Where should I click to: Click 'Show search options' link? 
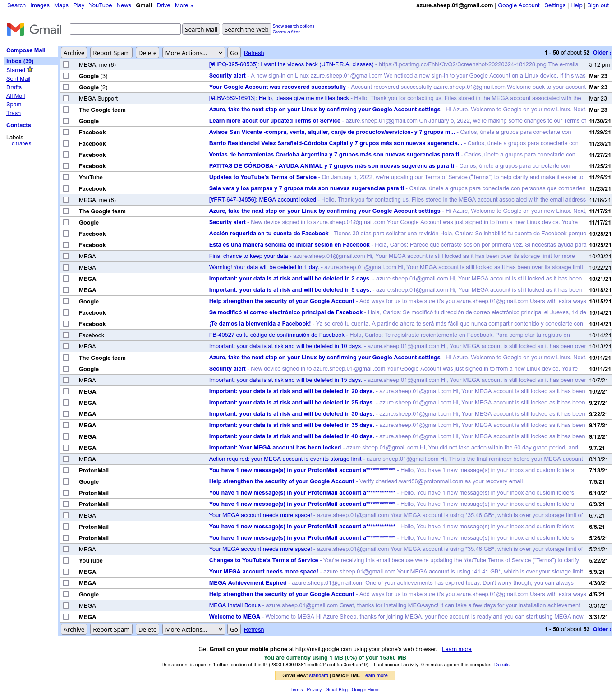tap(293, 26)
